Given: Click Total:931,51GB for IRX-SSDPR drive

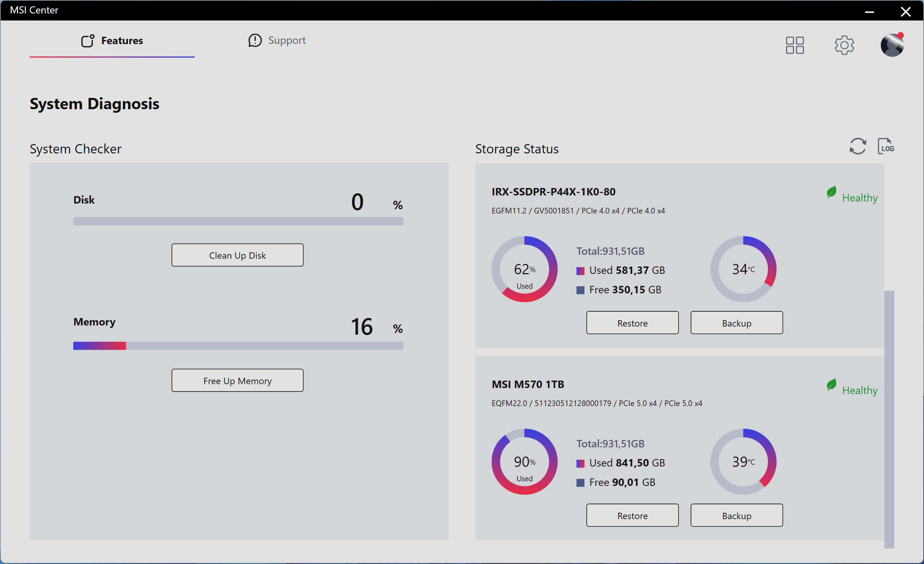Looking at the screenshot, I should coord(610,251).
